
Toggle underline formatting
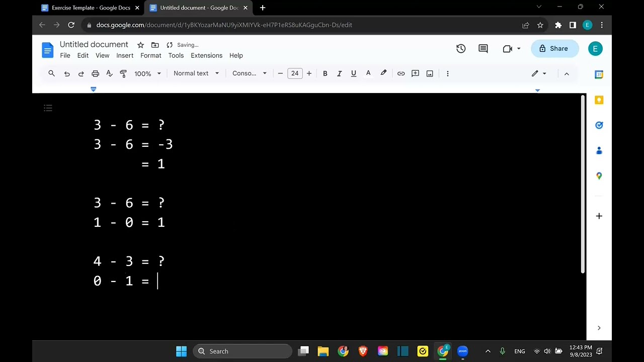click(x=354, y=73)
